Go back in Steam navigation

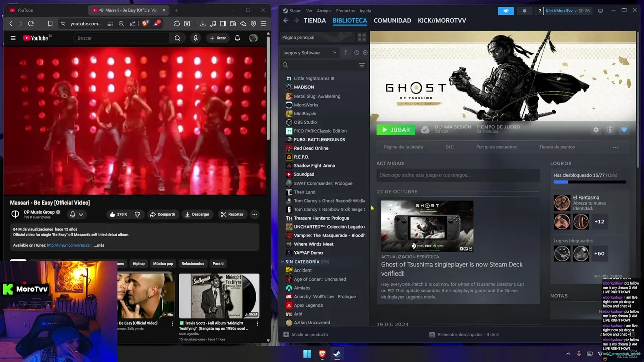286,20
